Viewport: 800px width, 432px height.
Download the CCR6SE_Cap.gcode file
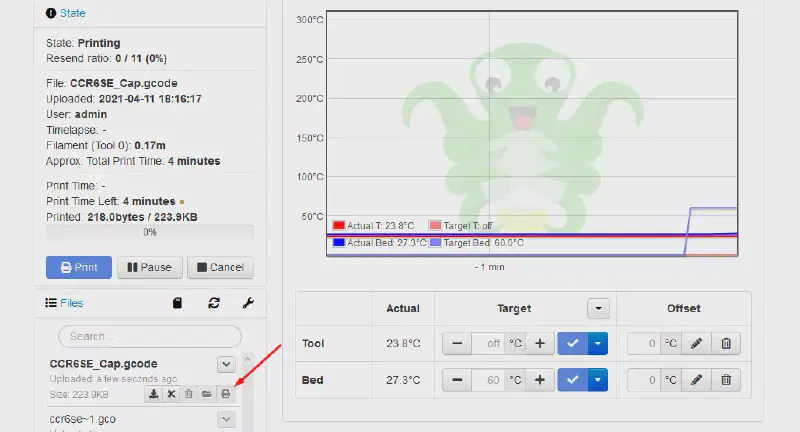153,394
